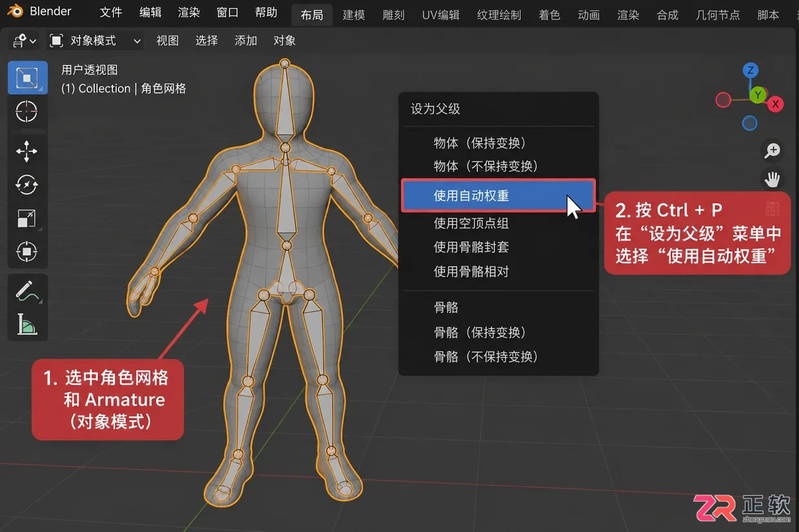This screenshot has height=532, width=799.
Task: Click the zoom magnifier viewport icon
Action: [773, 151]
